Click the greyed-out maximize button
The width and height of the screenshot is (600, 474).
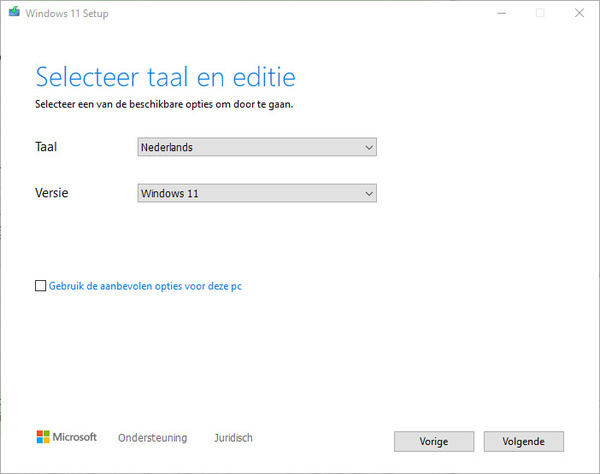tap(540, 13)
